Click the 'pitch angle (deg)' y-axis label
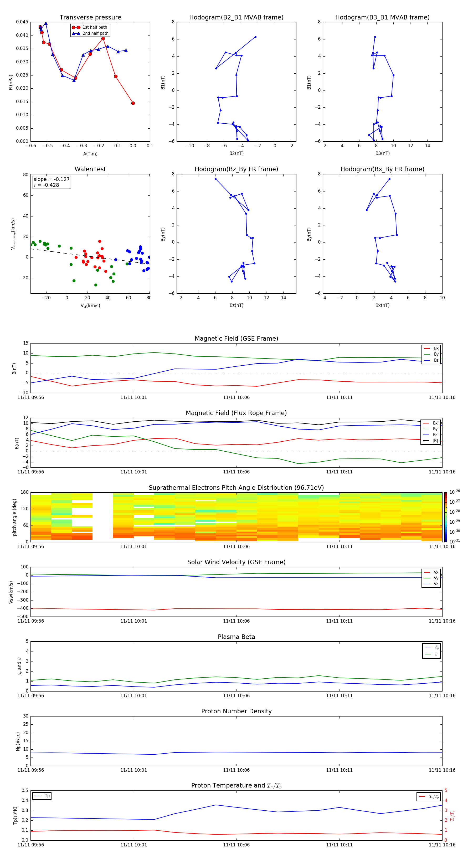This screenshot has width=473, height=868. (14, 517)
